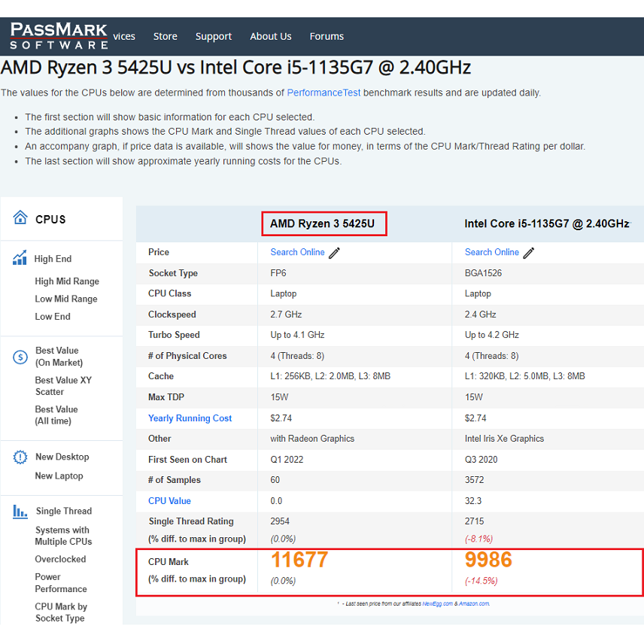Click the BGA1526 socket type value

click(x=483, y=273)
